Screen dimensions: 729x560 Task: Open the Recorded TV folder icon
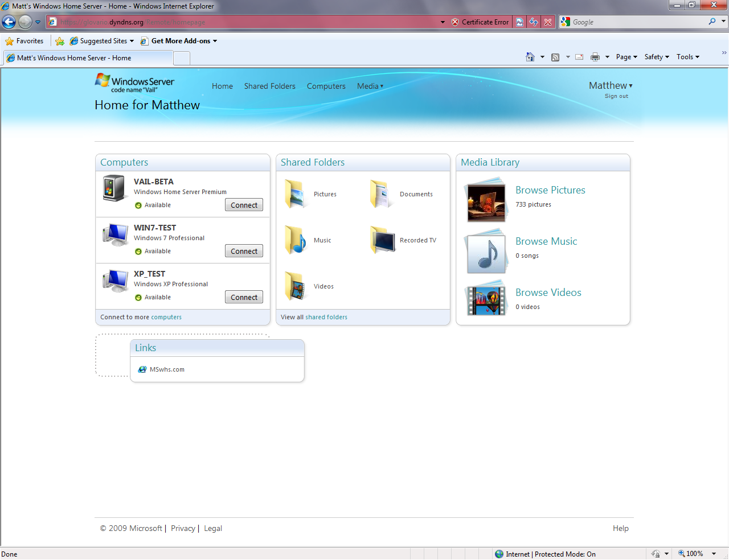point(382,240)
